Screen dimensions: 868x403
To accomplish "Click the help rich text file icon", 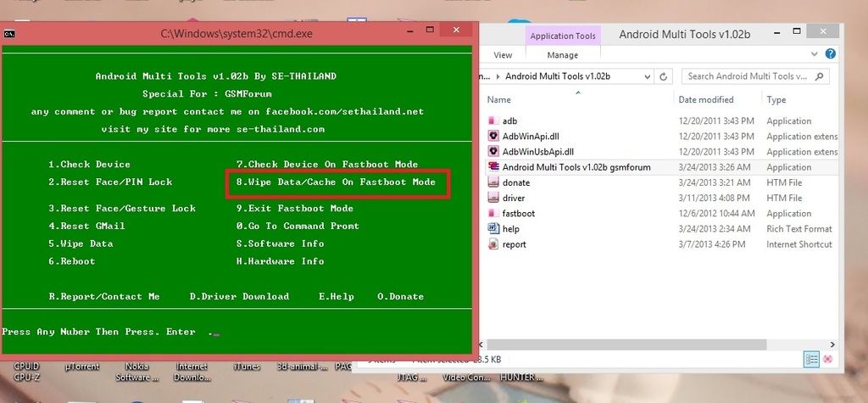I will [493, 228].
